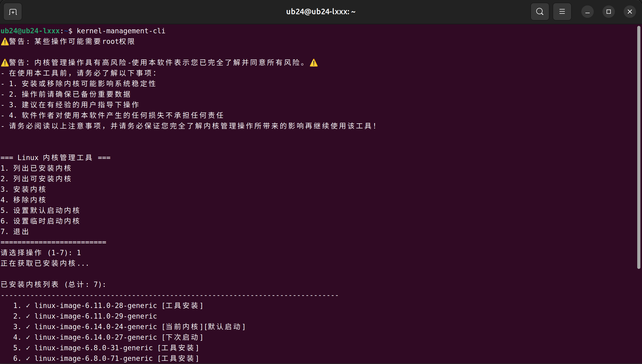This screenshot has width=642, height=364.
Task: Click the 请务必阅读以上注意事项 line
Action: click(x=189, y=126)
